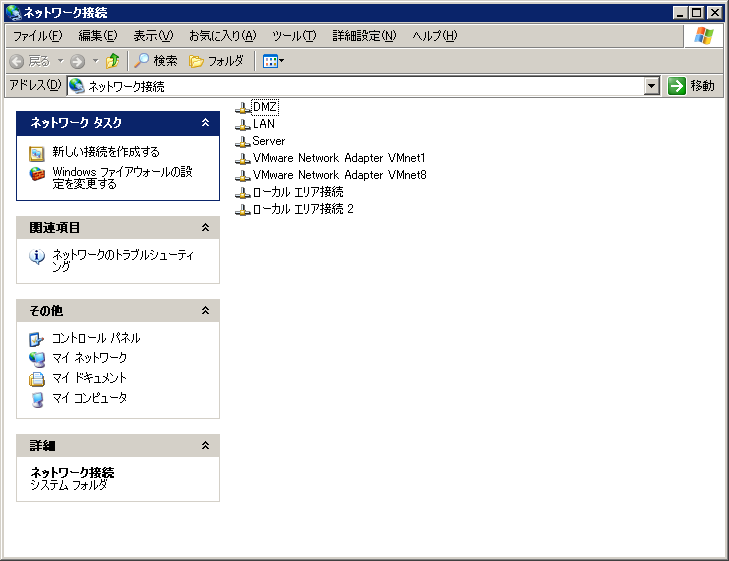The height and width of the screenshot is (561, 729).
Task: Click the My Computer icon
Action: (x=37, y=399)
